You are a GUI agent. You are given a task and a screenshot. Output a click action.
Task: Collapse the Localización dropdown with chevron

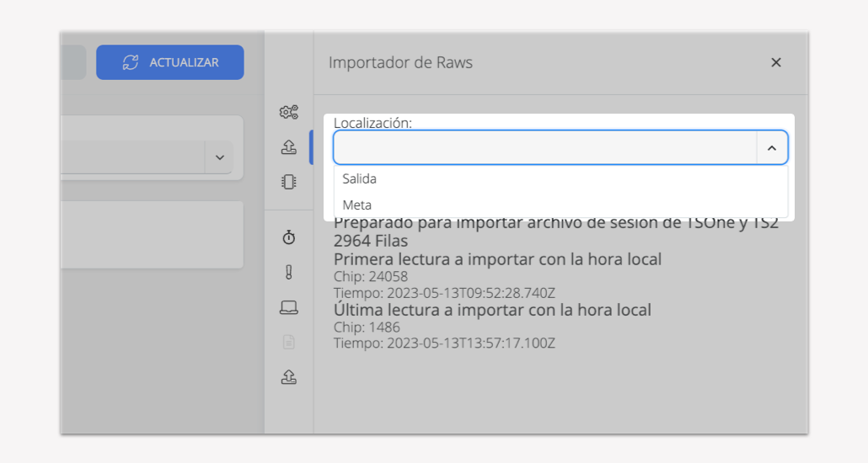click(x=772, y=147)
